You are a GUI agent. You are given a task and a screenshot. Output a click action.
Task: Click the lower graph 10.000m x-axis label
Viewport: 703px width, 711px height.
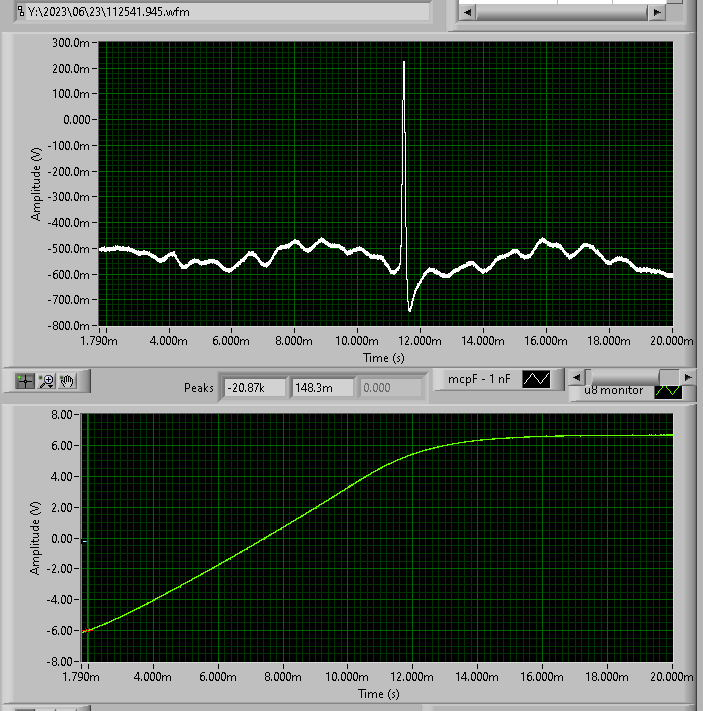[347, 677]
